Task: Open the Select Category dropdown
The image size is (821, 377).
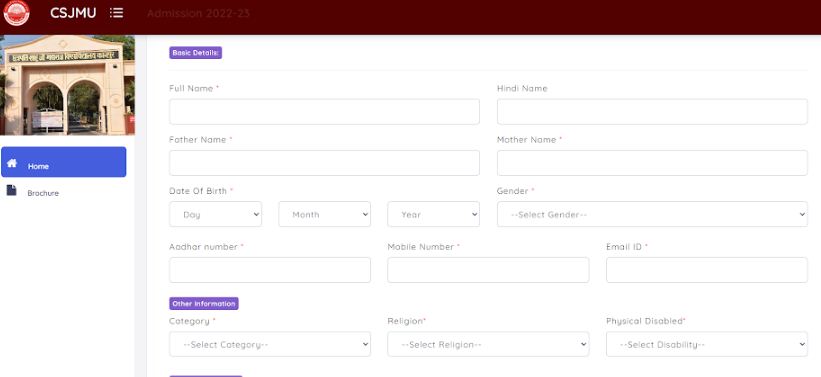Action: coord(270,344)
